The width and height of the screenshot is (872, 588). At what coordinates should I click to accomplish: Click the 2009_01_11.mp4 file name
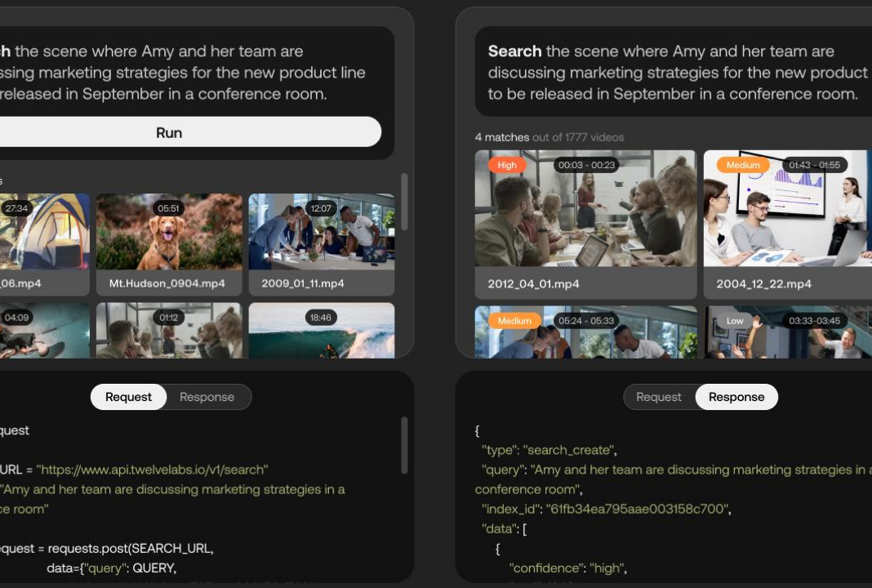coord(303,283)
